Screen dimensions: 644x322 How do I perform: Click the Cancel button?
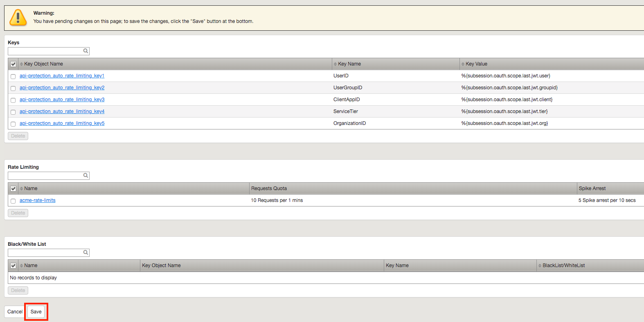15,312
